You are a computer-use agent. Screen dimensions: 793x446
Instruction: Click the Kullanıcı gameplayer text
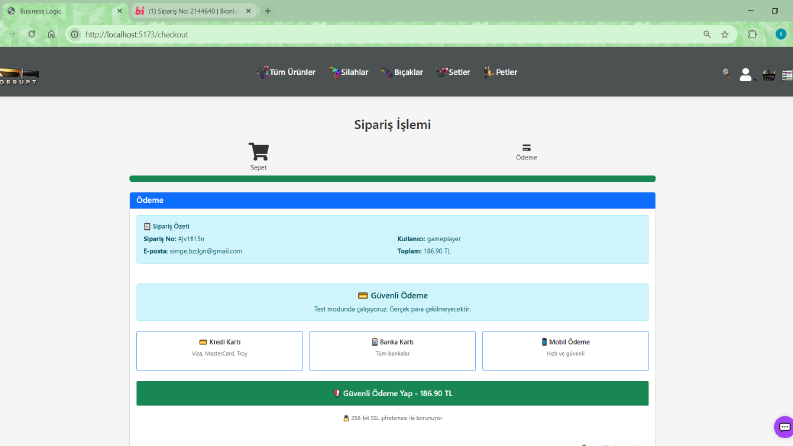click(429, 239)
